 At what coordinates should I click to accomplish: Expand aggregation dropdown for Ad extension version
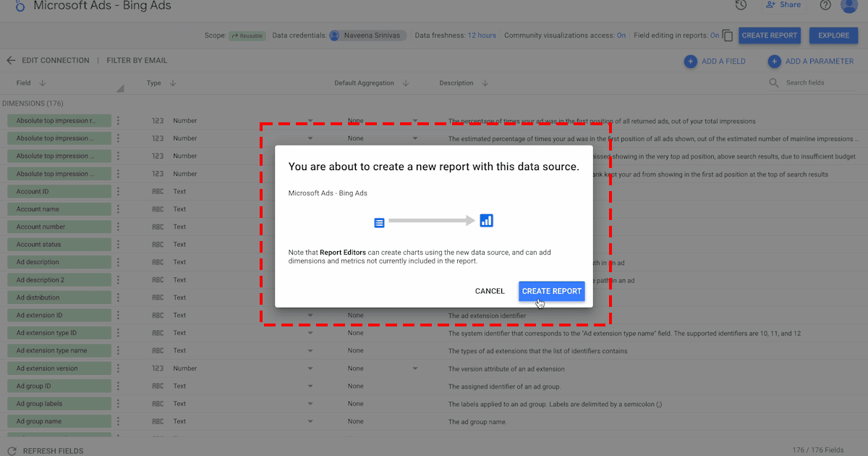[415, 368]
